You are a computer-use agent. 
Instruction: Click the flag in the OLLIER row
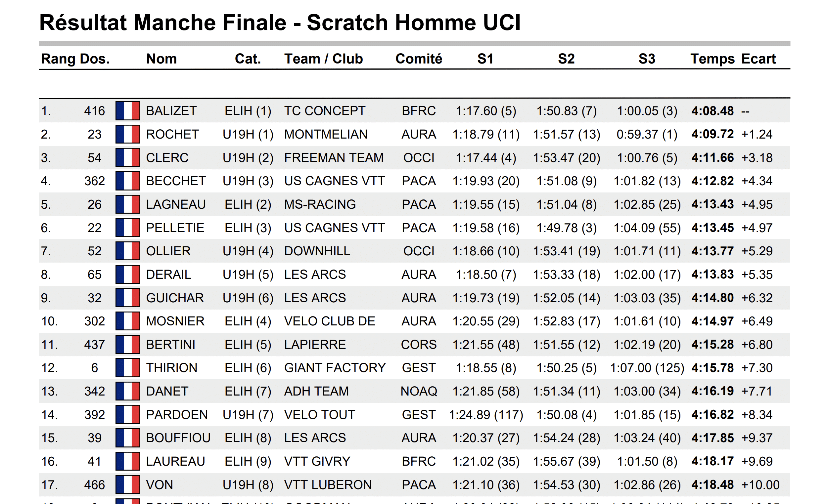tap(128, 251)
